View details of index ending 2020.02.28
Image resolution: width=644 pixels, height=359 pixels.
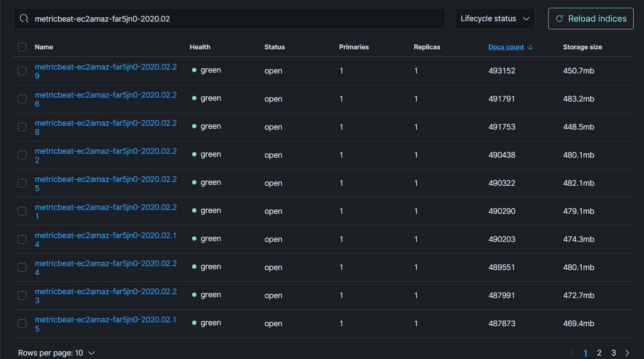pos(106,127)
